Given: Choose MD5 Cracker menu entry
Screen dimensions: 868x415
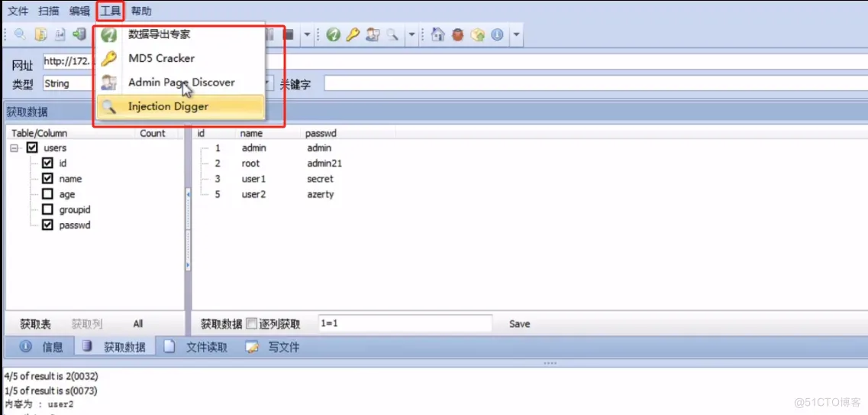Looking at the screenshot, I should point(180,58).
